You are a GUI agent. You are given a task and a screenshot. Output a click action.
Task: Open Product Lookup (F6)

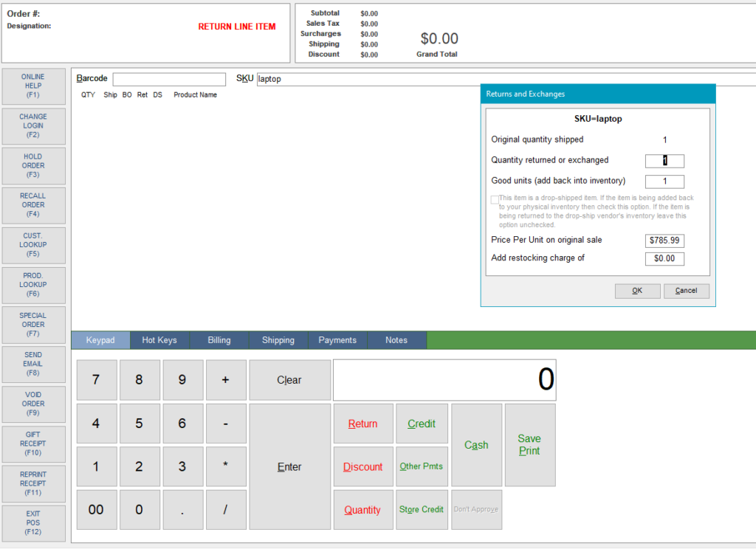pyautogui.click(x=33, y=285)
